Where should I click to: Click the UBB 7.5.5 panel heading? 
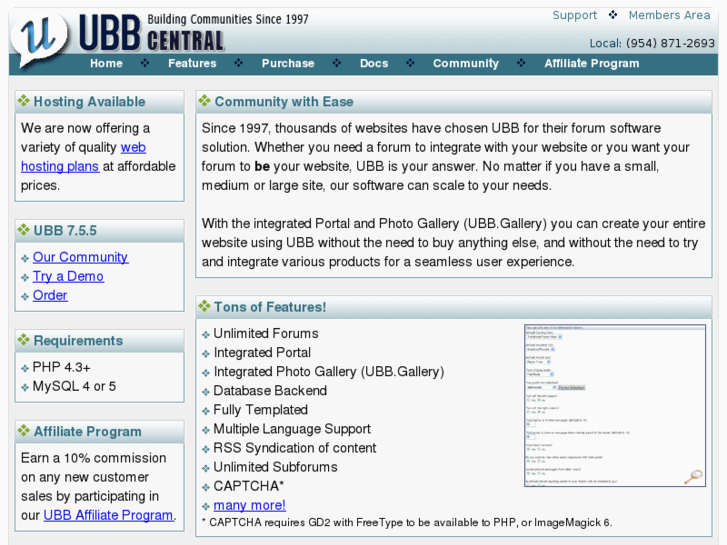click(x=65, y=231)
